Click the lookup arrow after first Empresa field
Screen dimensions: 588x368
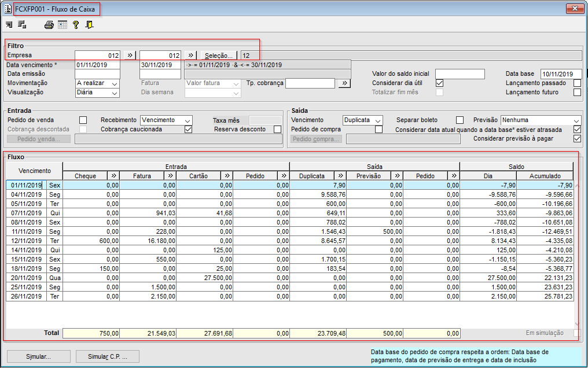click(x=130, y=55)
